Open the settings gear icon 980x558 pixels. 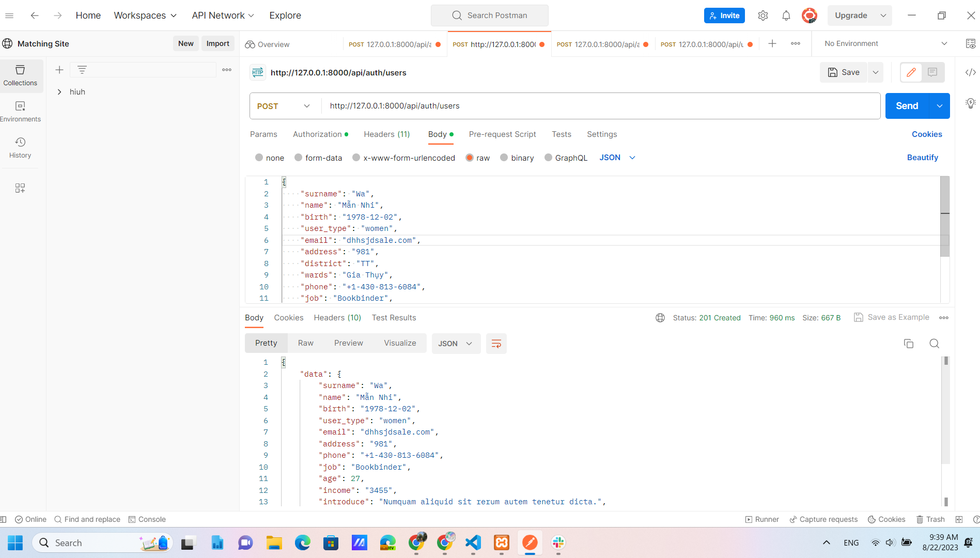point(763,16)
